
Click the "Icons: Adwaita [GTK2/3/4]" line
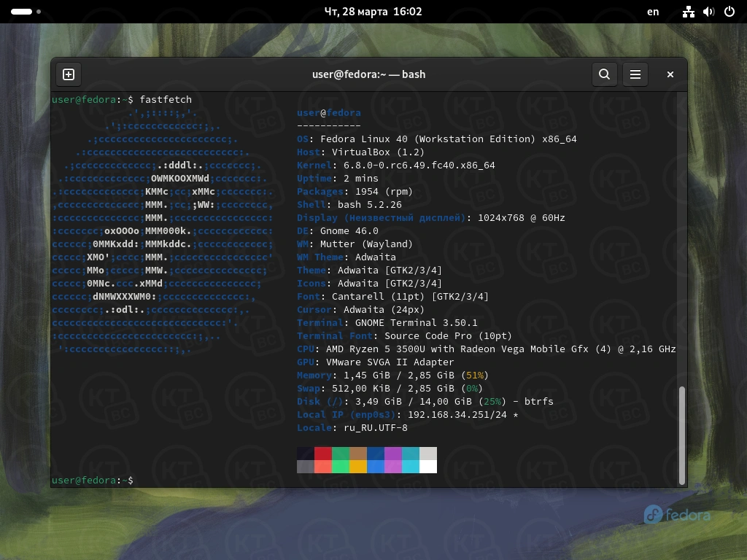pyautogui.click(x=369, y=284)
